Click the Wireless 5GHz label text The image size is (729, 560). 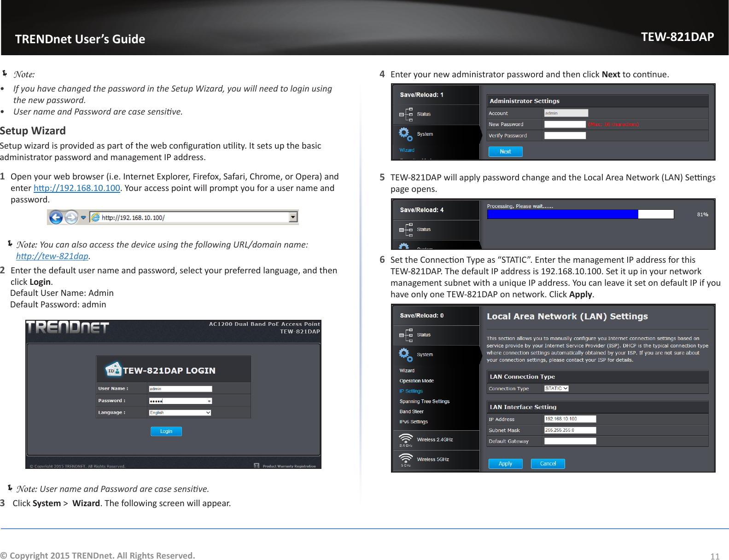tap(433, 460)
